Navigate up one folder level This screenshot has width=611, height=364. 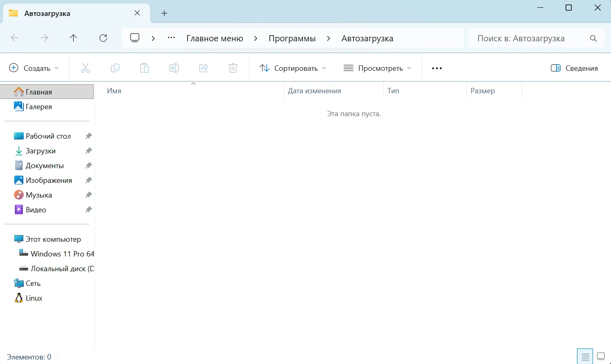click(x=73, y=38)
